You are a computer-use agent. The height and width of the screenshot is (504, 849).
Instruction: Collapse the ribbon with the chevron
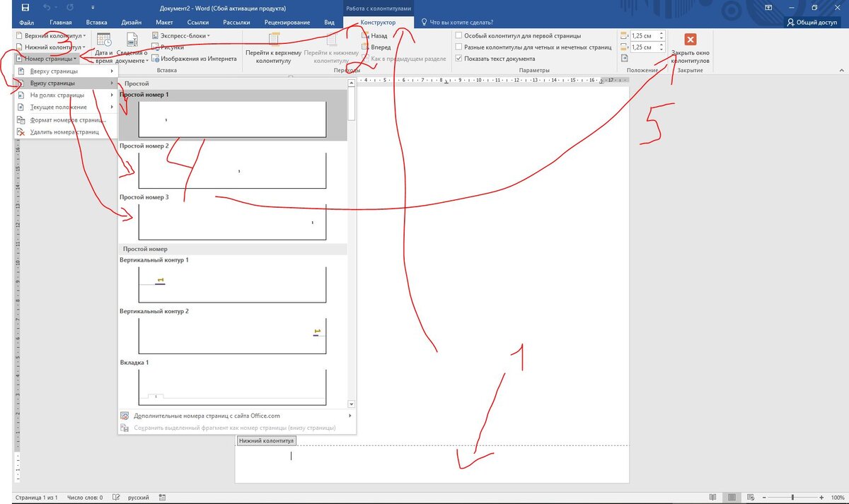841,70
